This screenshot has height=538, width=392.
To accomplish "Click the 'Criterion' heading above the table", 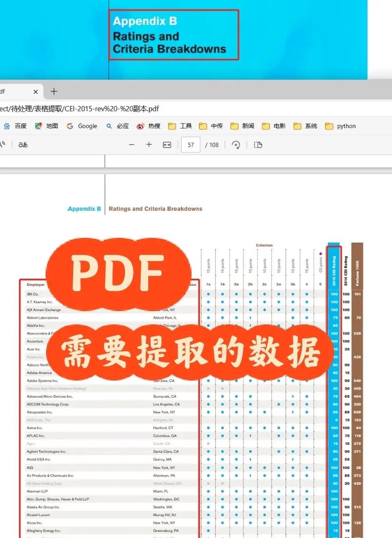I will tap(264, 245).
